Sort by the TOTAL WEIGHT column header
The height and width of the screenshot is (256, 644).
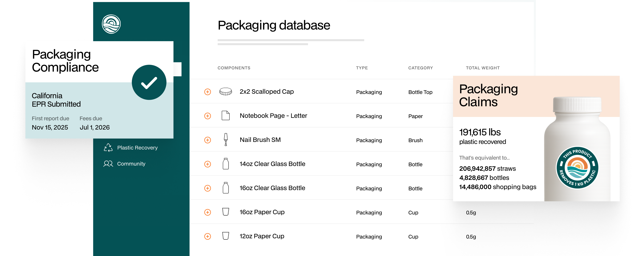[x=483, y=68]
